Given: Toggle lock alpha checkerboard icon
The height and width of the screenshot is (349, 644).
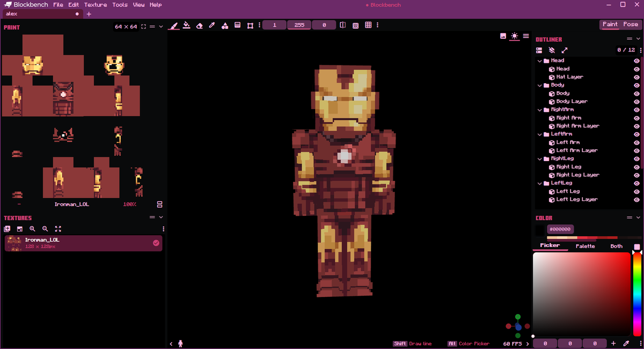Looking at the screenshot, I should click(x=355, y=25).
